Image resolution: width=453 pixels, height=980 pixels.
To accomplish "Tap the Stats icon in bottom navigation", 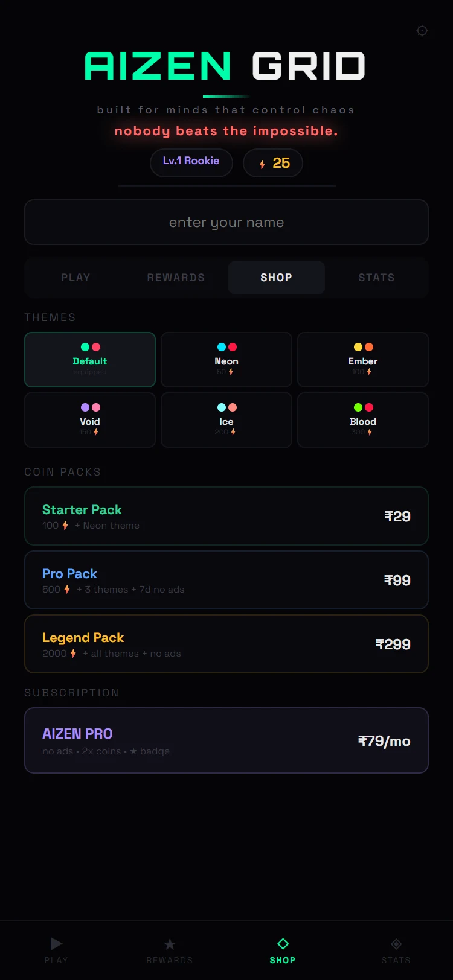I will coord(396,944).
